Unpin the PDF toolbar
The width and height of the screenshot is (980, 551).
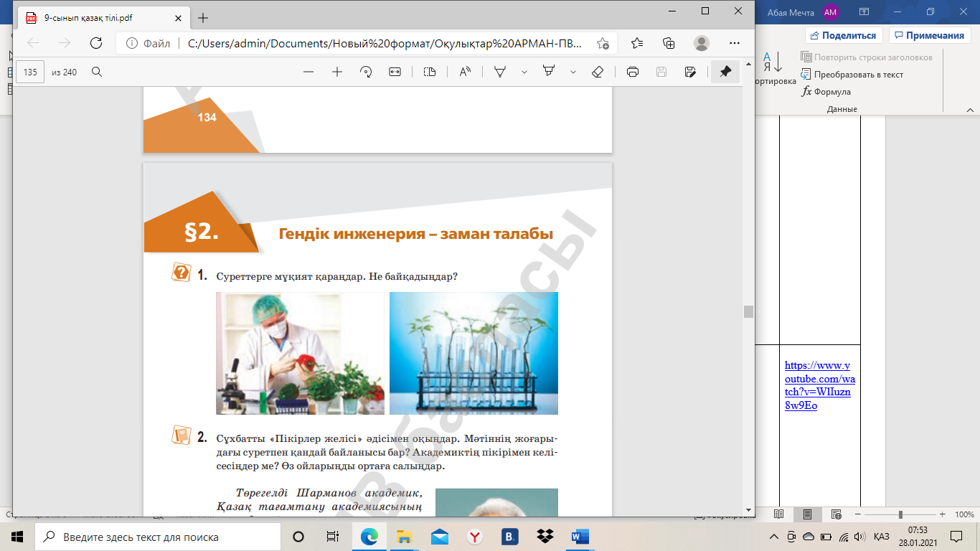click(x=725, y=72)
